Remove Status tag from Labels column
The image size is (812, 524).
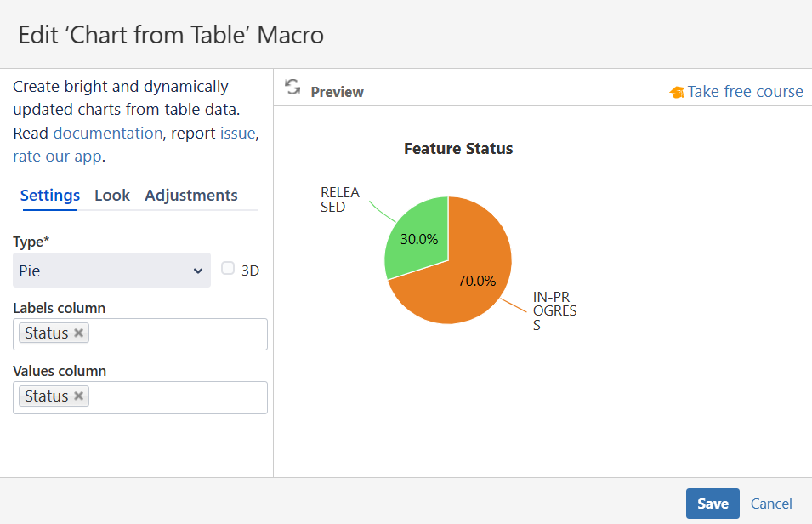79,333
